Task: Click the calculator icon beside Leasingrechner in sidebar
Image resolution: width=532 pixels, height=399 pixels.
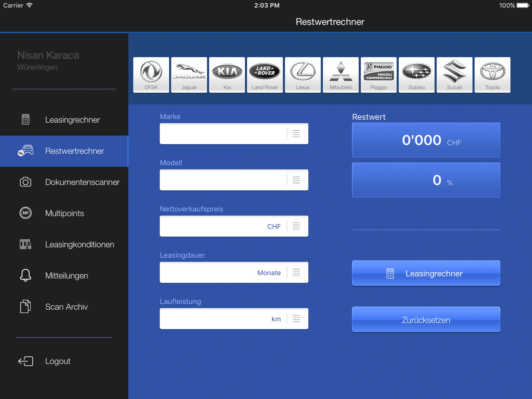Action: 26,120
